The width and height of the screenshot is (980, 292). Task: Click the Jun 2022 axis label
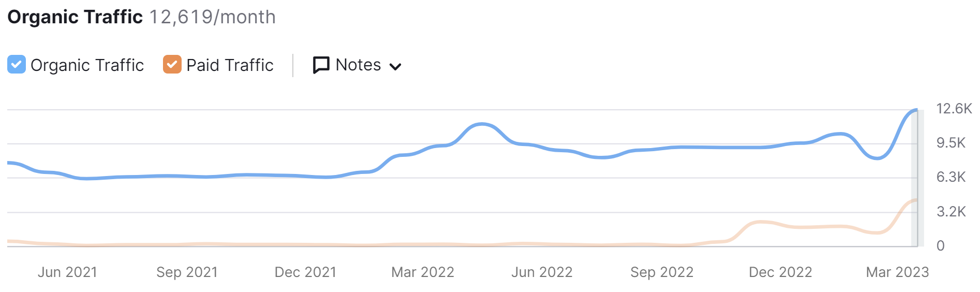(542, 272)
